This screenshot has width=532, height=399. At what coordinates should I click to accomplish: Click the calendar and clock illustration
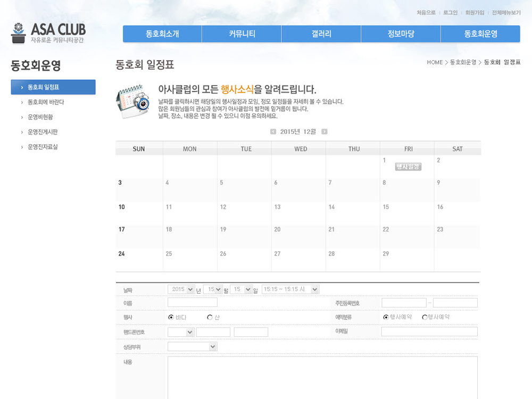[x=132, y=101]
